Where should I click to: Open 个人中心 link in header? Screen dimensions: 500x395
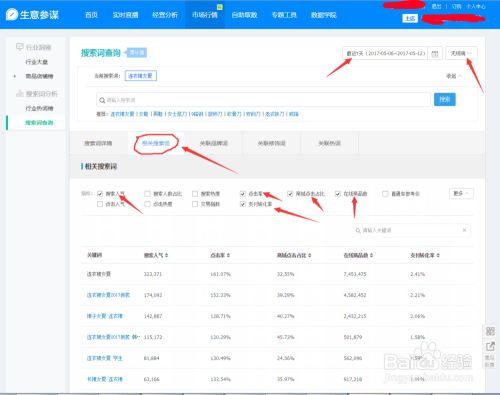476,6
